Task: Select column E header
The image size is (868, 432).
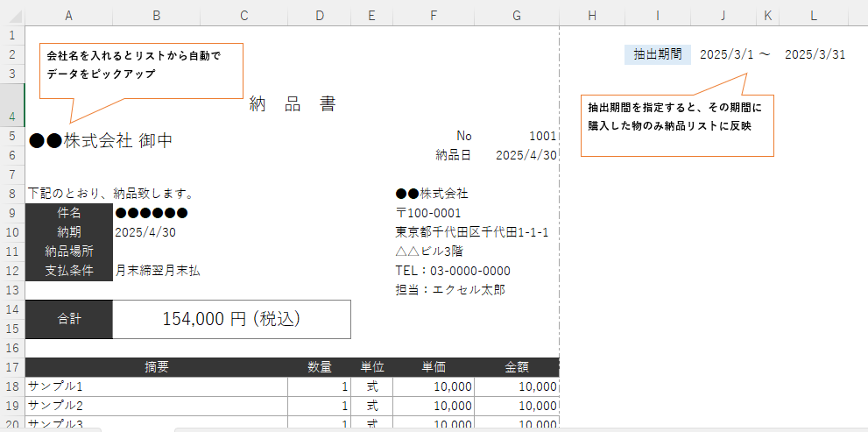Action: click(x=371, y=16)
